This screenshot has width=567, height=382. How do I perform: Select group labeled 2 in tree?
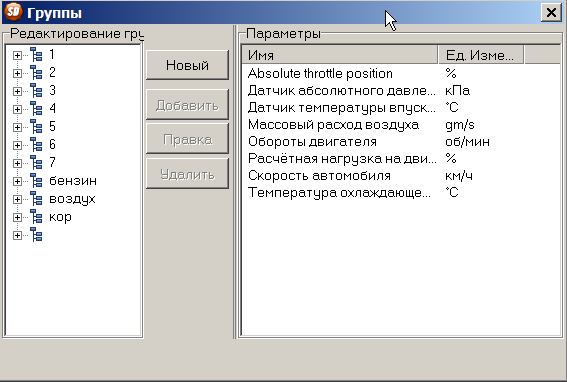[x=52, y=72]
